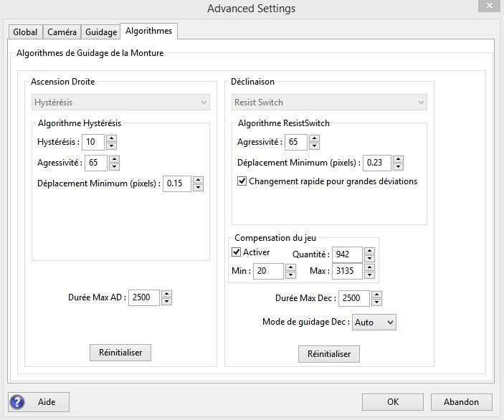Increase the Hystérésis value with up arrow

(x=111, y=138)
